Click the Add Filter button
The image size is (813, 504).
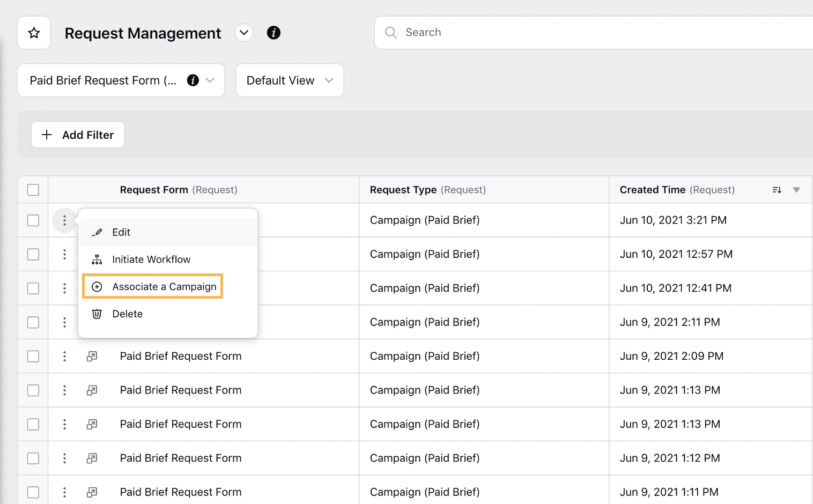click(78, 135)
